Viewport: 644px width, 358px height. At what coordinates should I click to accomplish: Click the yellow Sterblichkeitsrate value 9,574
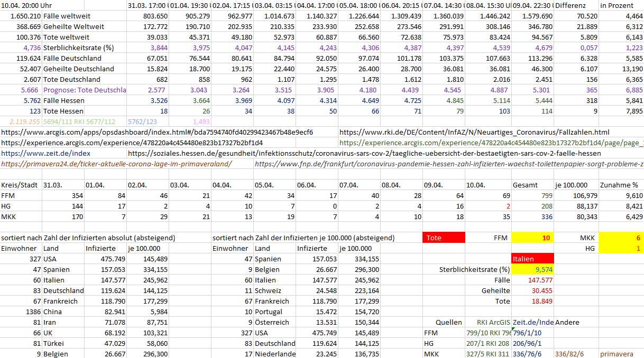click(533, 270)
